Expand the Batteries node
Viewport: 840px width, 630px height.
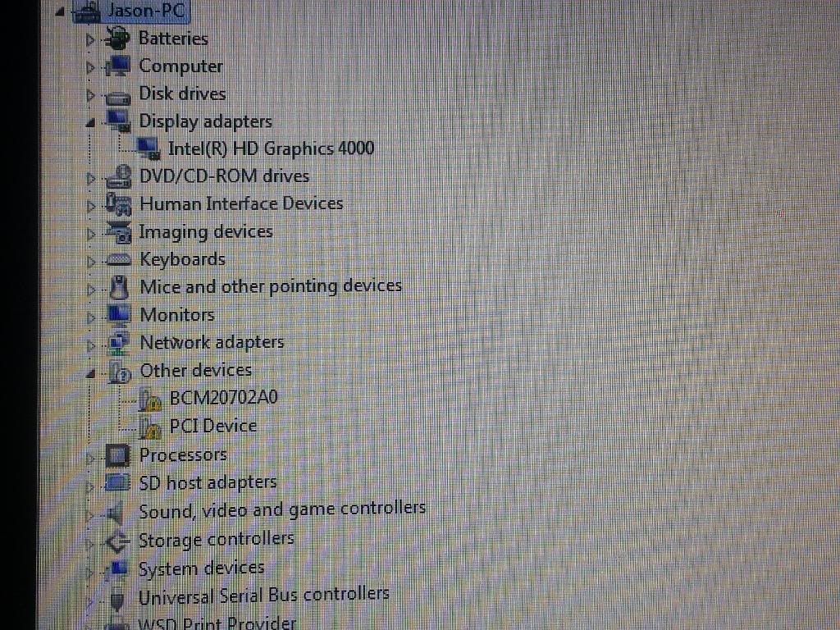90,39
